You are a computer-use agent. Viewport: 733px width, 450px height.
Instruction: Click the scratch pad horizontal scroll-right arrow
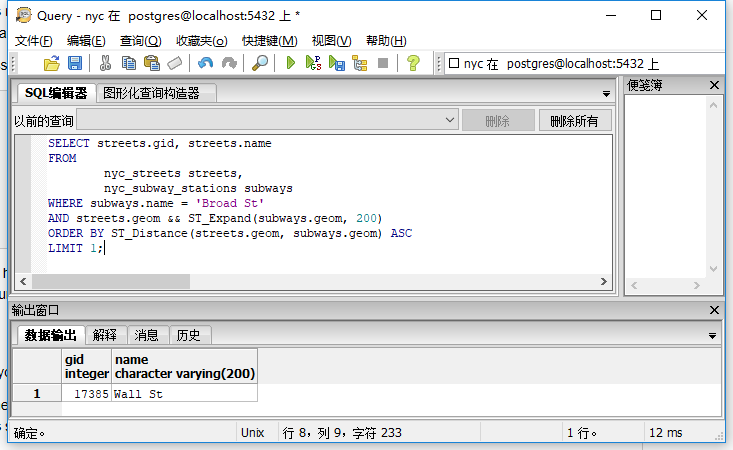pyautogui.click(x=697, y=285)
